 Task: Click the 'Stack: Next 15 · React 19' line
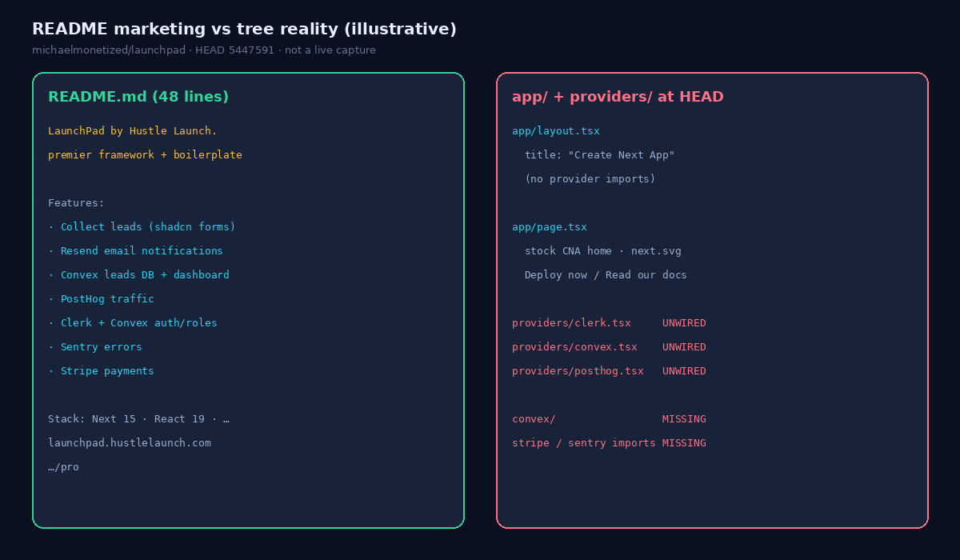[x=138, y=419]
